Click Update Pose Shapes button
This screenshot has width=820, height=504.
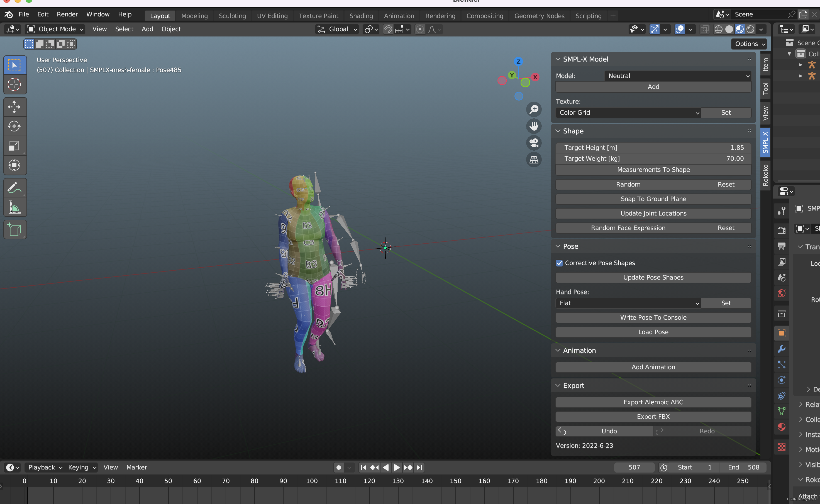point(653,277)
